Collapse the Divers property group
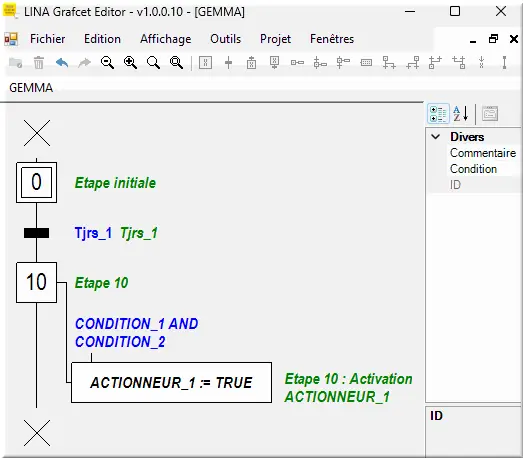This screenshot has width=523, height=458. 436,137
